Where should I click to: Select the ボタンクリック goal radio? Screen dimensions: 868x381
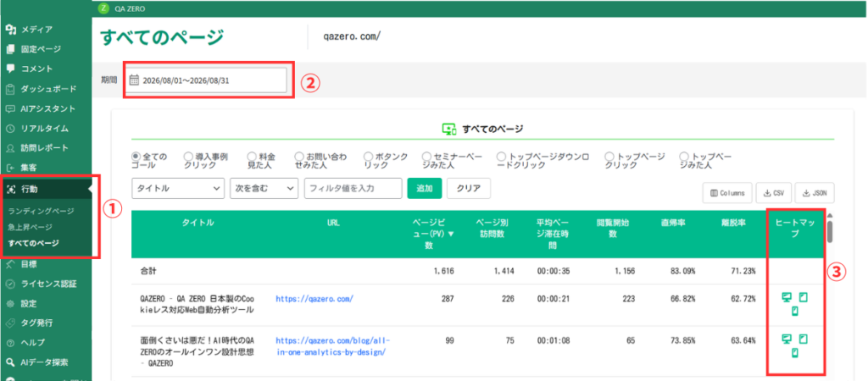pyautogui.click(x=368, y=157)
